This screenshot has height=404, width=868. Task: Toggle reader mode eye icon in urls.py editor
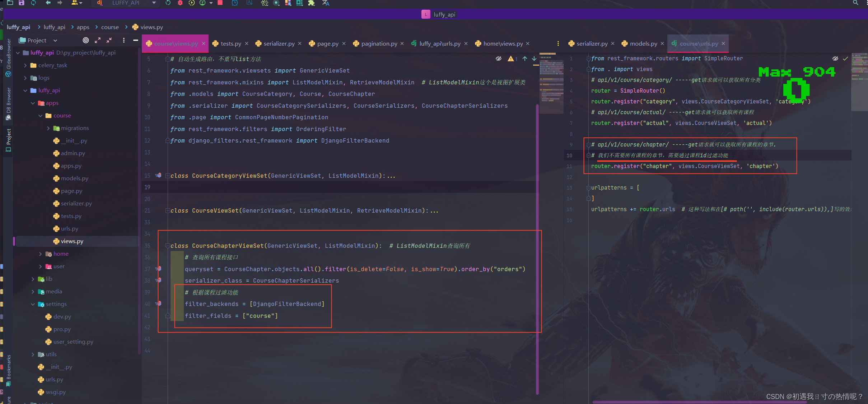pos(835,59)
